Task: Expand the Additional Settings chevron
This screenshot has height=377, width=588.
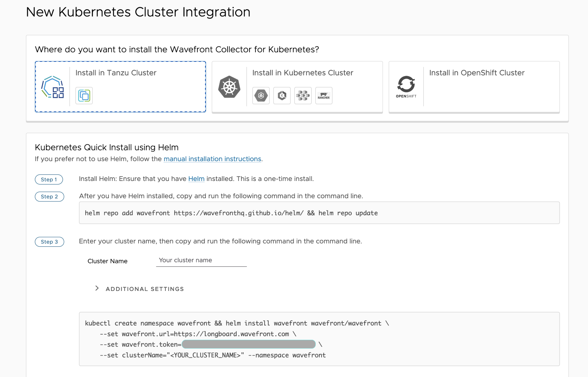Action: pos(97,288)
